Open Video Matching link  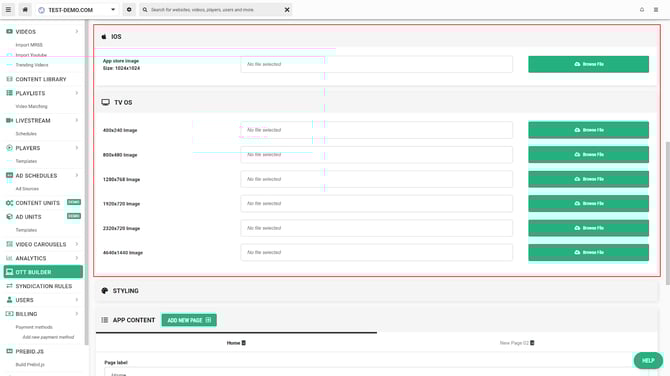(x=32, y=106)
